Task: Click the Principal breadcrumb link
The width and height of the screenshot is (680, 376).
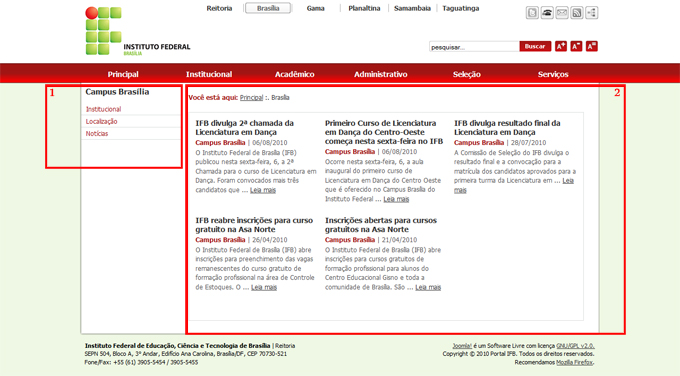Action: (252, 98)
